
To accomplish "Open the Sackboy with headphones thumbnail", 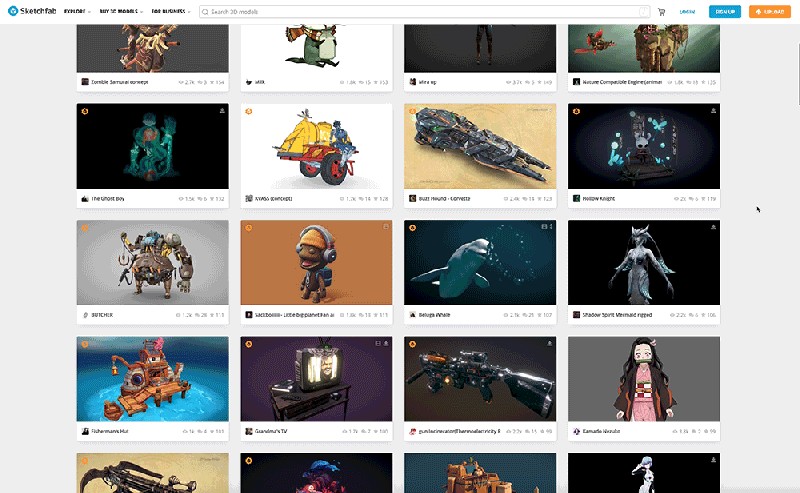I will tap(316, 262).
